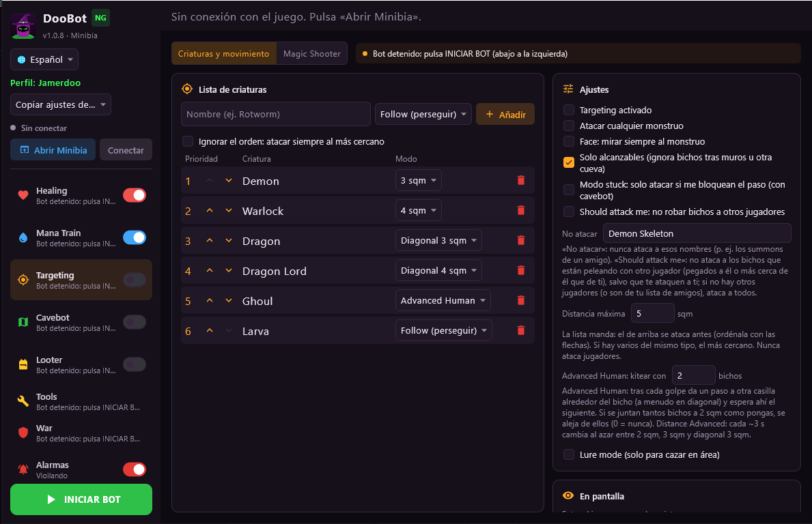This screenshot has height=524, width=812.
Task: Move Demon down in priority
Action: [228, 181]
